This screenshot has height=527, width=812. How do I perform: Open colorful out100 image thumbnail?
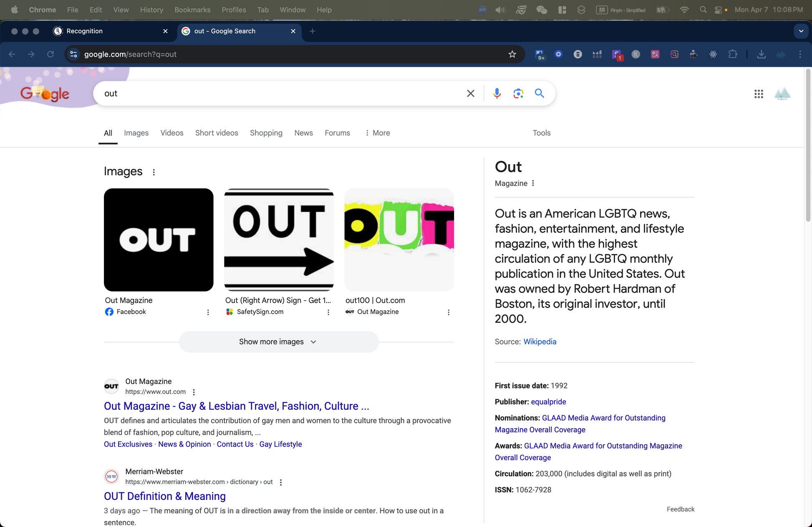(x=399, y=240)
